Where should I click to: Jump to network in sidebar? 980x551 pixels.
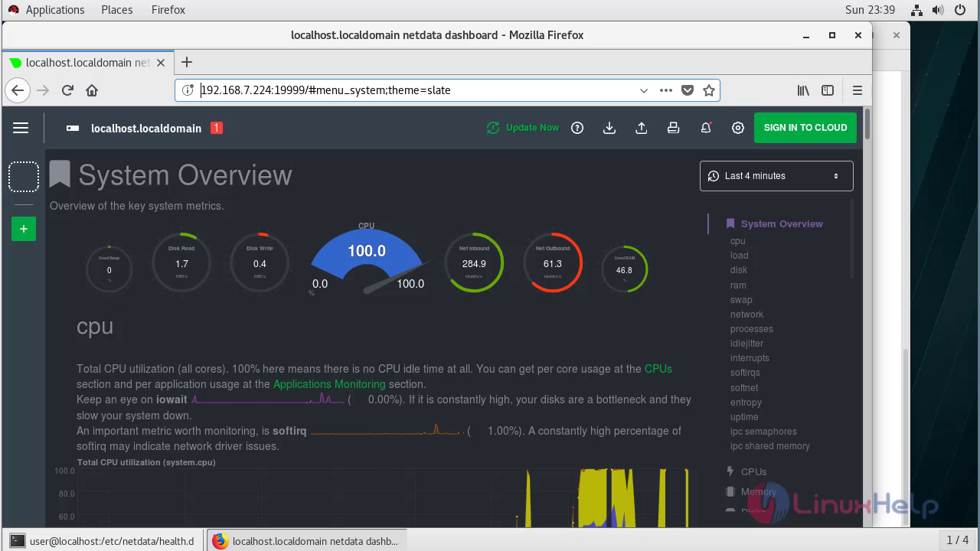coord(746,315)
